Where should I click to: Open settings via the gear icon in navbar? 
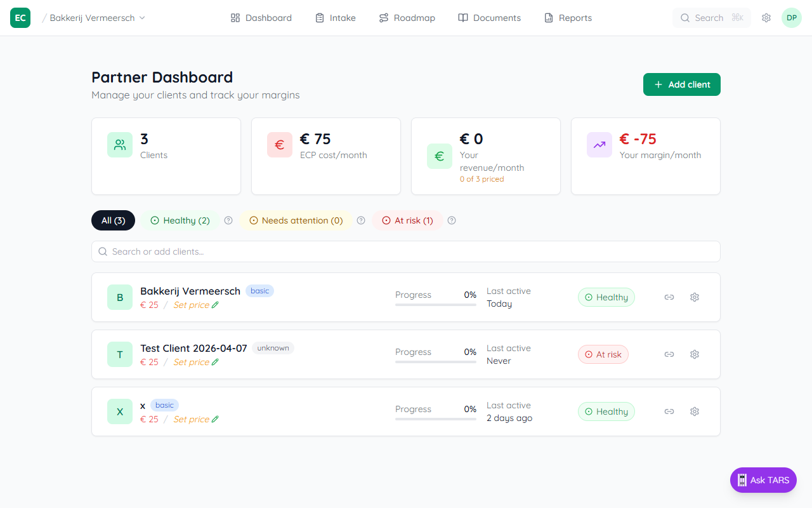point(766,17)
